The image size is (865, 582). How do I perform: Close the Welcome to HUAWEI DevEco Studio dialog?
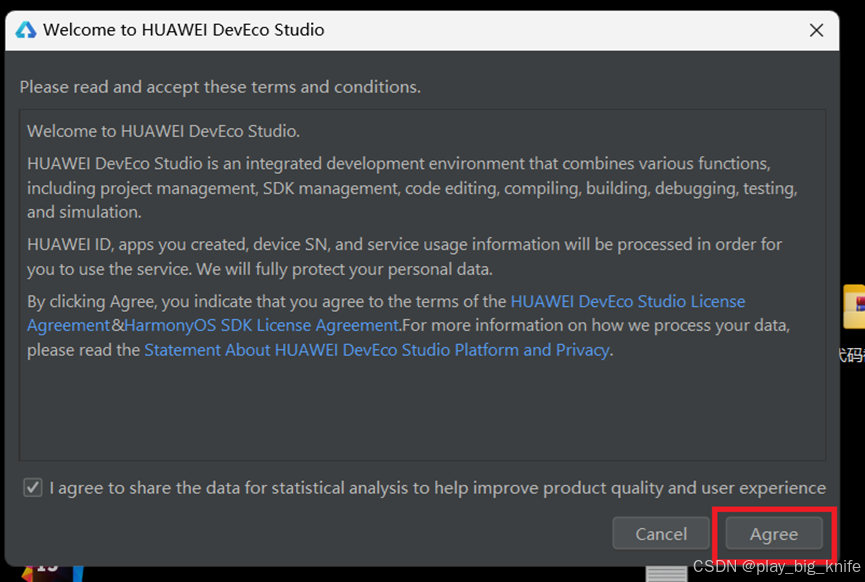pyautogui.click(x=816, y=30)
